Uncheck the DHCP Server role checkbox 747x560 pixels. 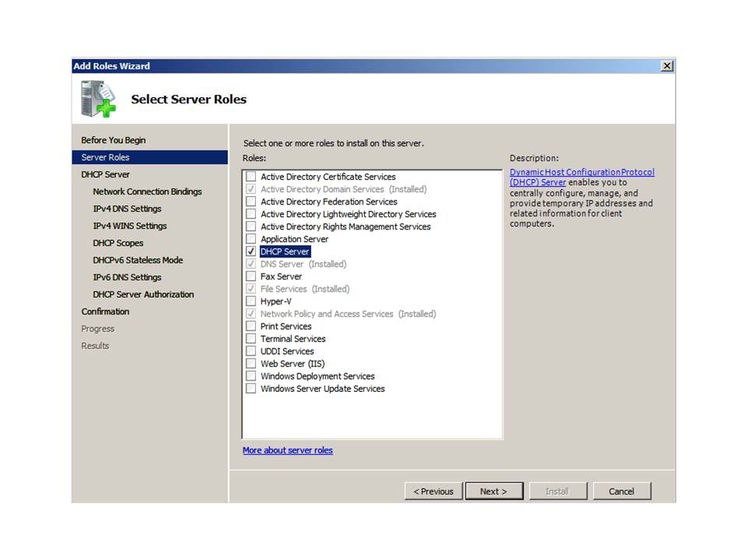251,252
